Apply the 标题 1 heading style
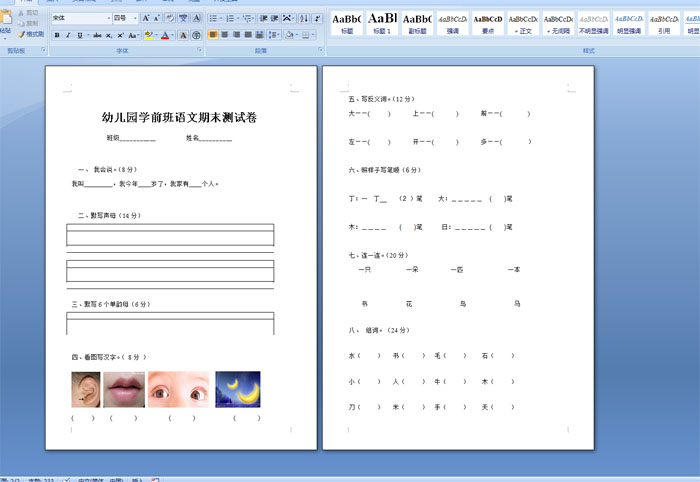This screenshot has height=482, width=700. pos(382,23)
